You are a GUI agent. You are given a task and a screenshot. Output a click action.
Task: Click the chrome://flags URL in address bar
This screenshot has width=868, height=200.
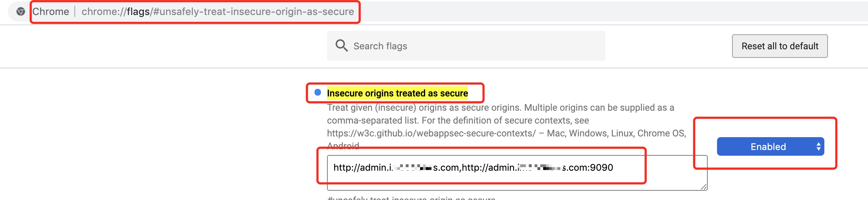pyautogui.click(x=218, y=12)
